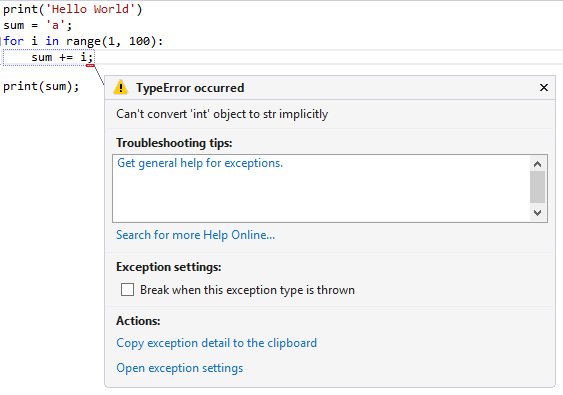Click the sum = 'a'; code line
Image resolution: width=563 pixels, height=395 pixels.
point(38,25)
